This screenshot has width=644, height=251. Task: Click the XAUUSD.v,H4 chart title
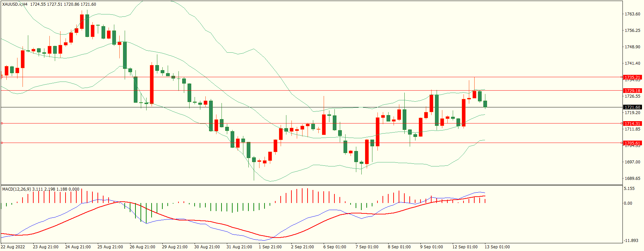point(15,4)
